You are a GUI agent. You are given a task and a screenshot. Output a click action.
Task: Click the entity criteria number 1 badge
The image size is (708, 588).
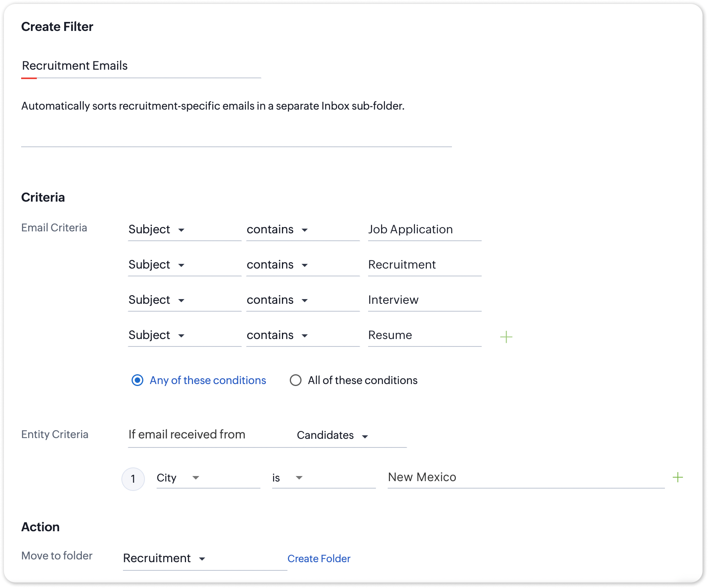click(x=133, y=479)
